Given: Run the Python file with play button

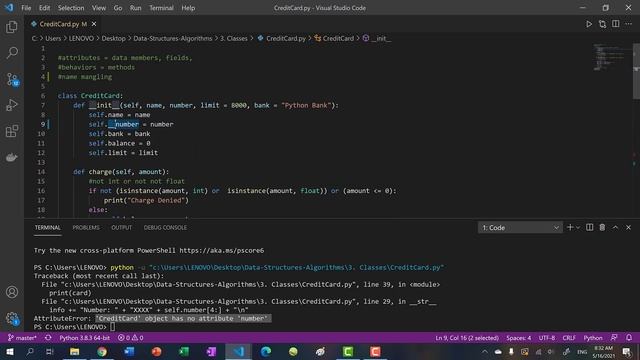Looking at the screenshot, I should [589, 24].
